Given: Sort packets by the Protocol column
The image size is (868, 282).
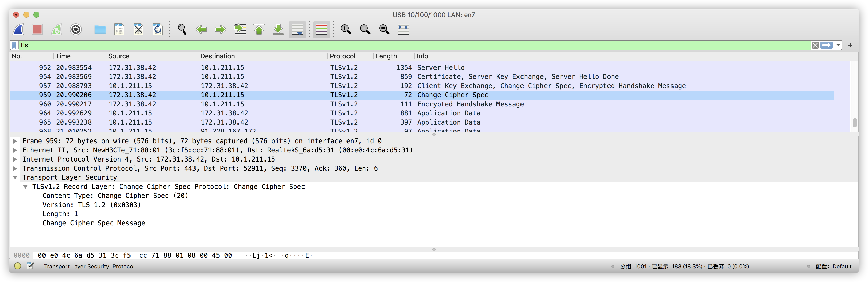Looking at the screenshot, I should (x=343, y=56).
